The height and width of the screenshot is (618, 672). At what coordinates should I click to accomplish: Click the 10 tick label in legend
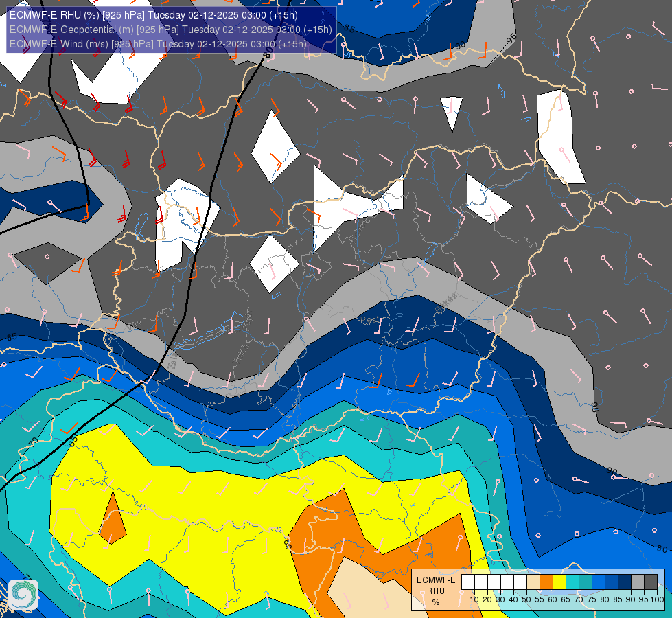[474, 599]
